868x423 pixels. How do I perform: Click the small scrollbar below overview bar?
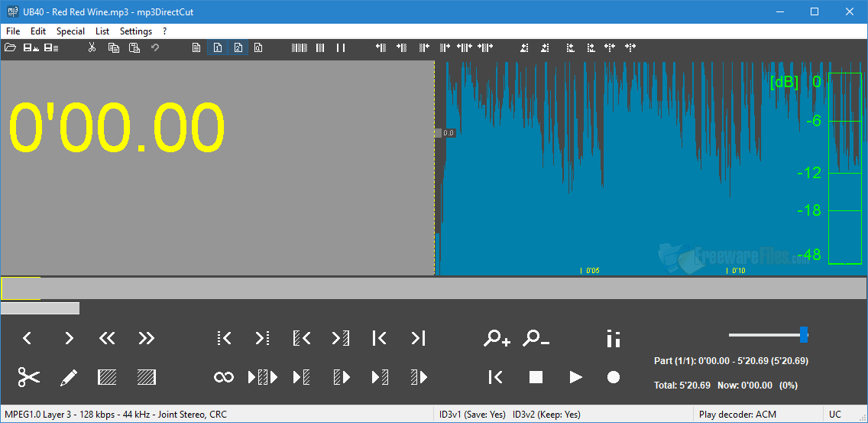click(40, 308)
